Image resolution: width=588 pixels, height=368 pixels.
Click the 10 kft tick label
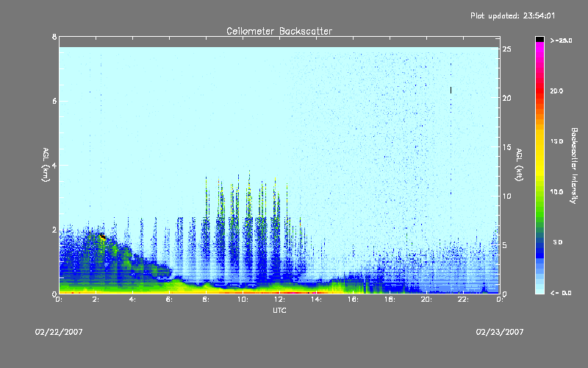point(506,196)
